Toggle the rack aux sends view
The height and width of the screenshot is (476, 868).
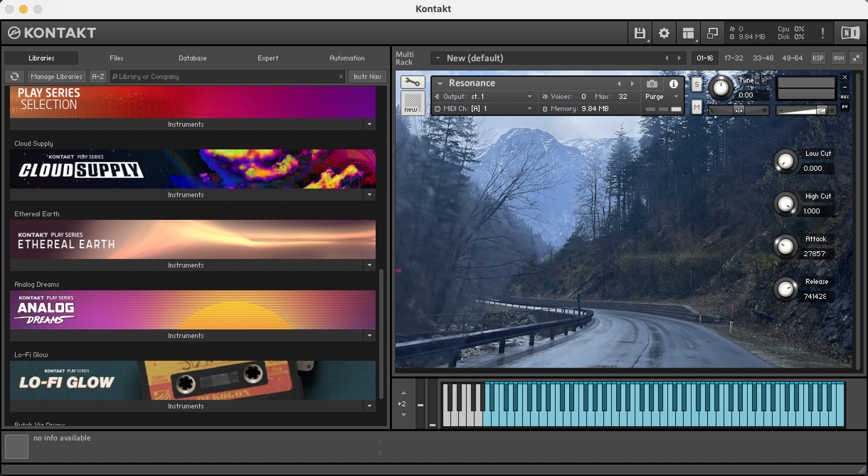838,58
